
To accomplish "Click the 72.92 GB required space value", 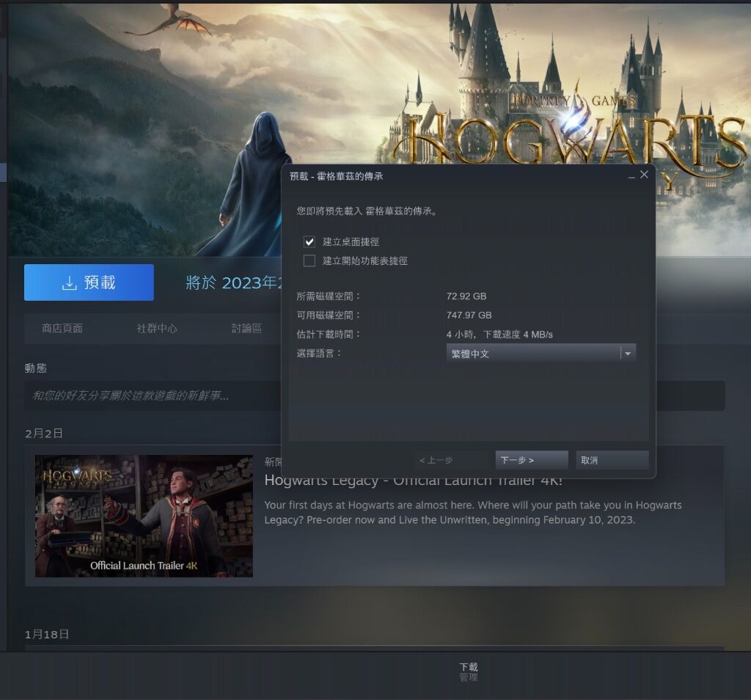I will 466,296.
